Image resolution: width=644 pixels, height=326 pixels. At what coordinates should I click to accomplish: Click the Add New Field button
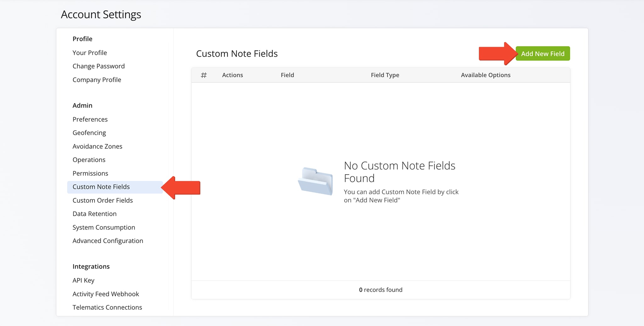click(x=543, y=54)
